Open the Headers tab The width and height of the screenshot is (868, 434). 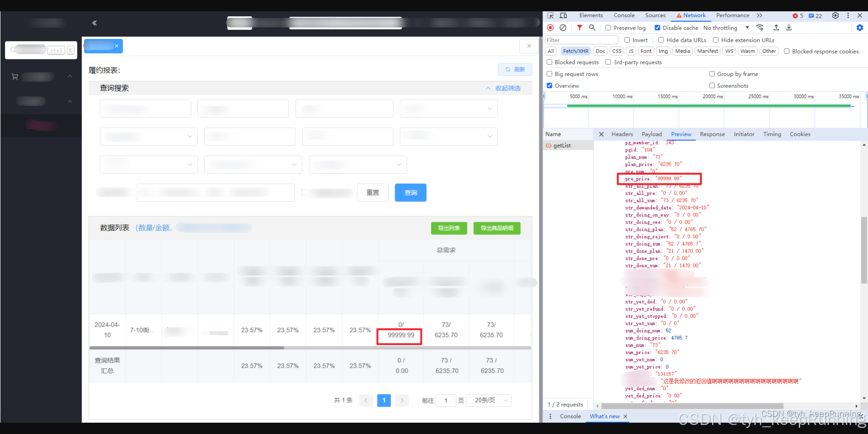622,134
